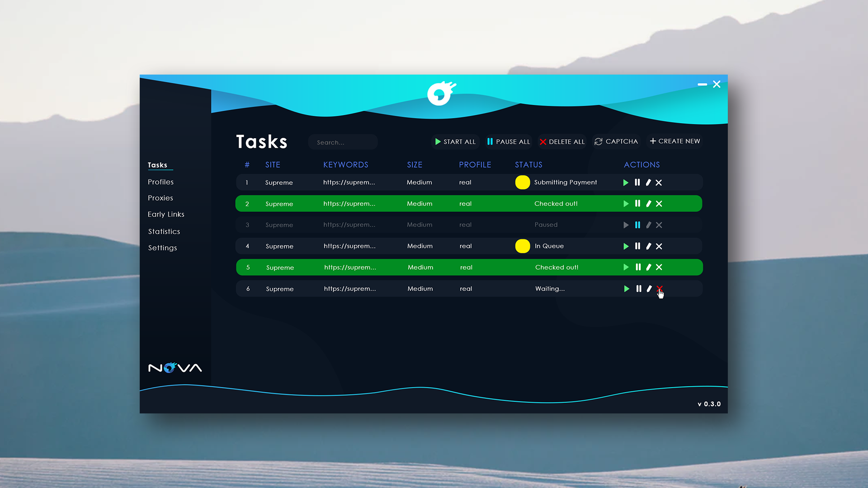Viewport: 868px width, 488px height.
Task: Click the START ALL button
Action: (x=455, y=142)
